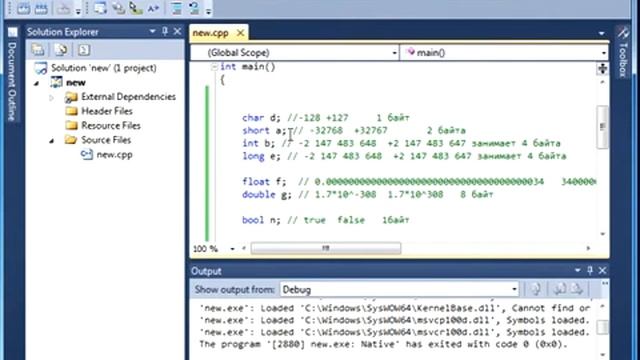Expand the External Dependencies folder arrow
This screenshot has width=640, height=360.
point(51,98)
